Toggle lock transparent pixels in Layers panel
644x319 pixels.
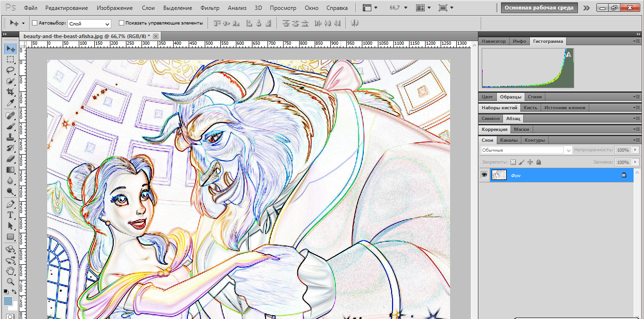(x=513, y=162)
